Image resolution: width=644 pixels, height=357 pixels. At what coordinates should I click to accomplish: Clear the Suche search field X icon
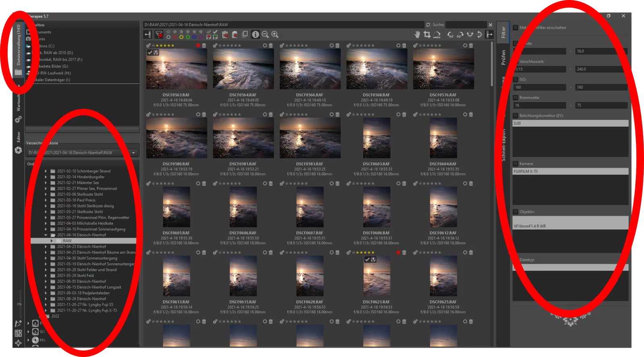click(x=490, y=25)
